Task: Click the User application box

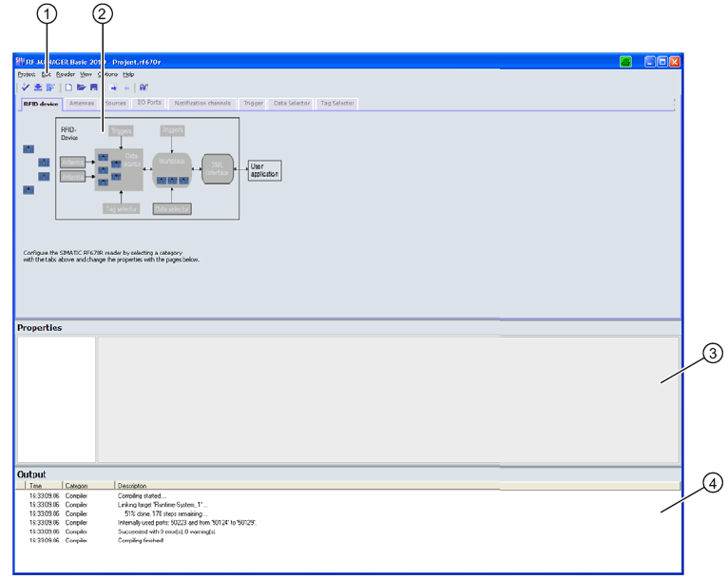Action: click(x=264, y=170)
